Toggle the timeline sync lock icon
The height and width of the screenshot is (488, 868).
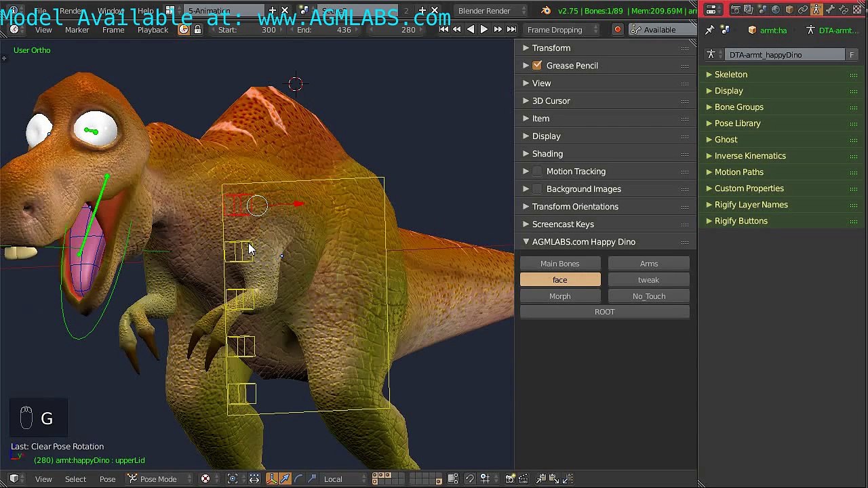point(197,30)
